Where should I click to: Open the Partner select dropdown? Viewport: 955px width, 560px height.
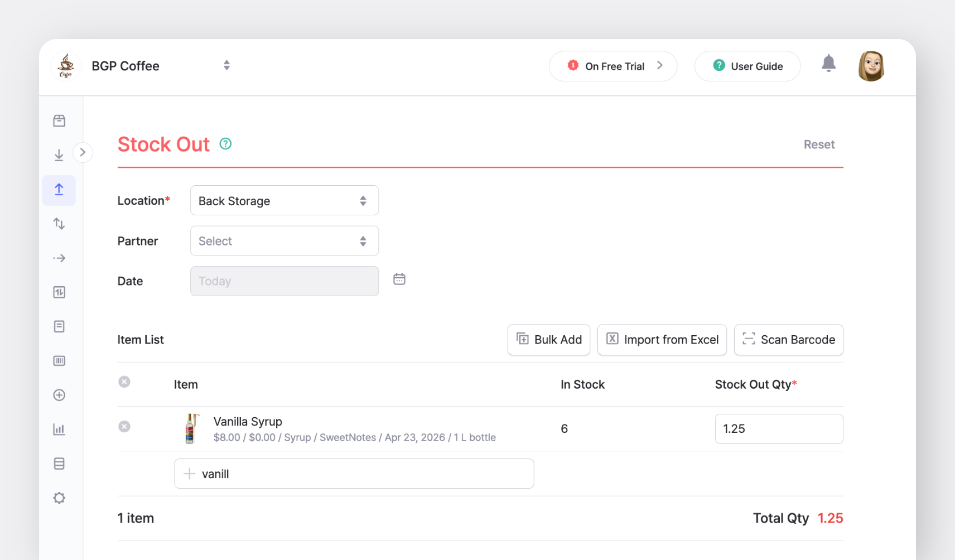coord(284,241)
